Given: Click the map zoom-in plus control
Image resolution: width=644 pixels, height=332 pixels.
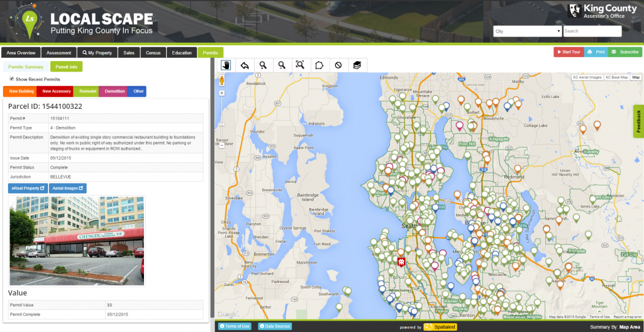Looking at the screenshot, I should point(222,93).
